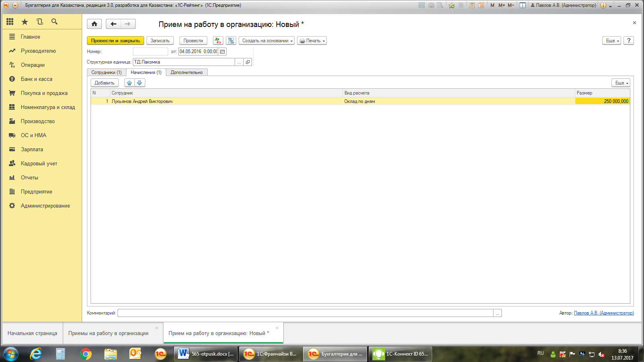Image resolution: width=644 pixels, height=362 pixels.
Task: Open Word document 565-otpusk.docx in taskbar
Action: point(206,354)
